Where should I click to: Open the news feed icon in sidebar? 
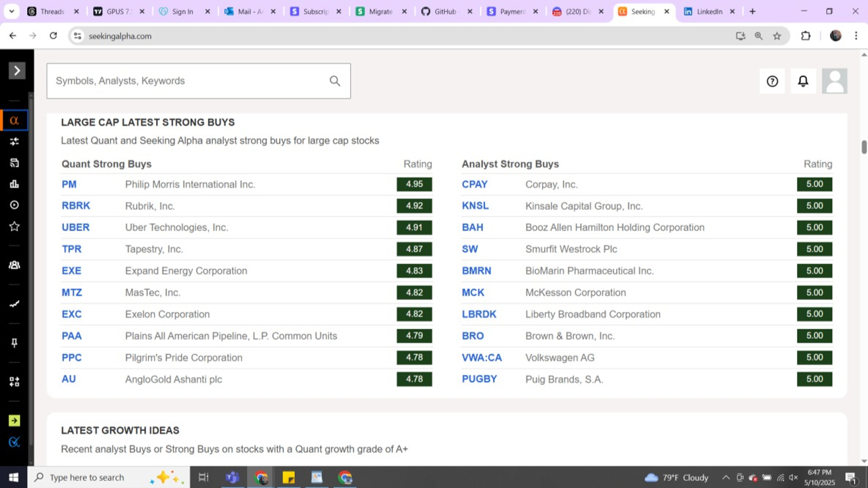(x=14, y=163)
